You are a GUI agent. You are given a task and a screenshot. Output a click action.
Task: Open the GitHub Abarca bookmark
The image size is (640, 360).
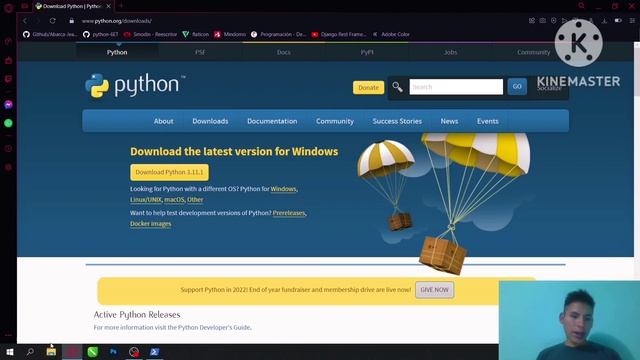coord(50,34)
